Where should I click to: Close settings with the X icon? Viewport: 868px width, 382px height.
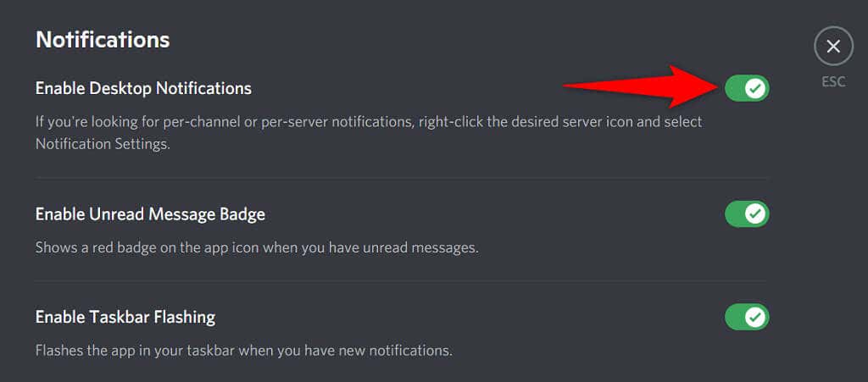click(x=833, y=47)
